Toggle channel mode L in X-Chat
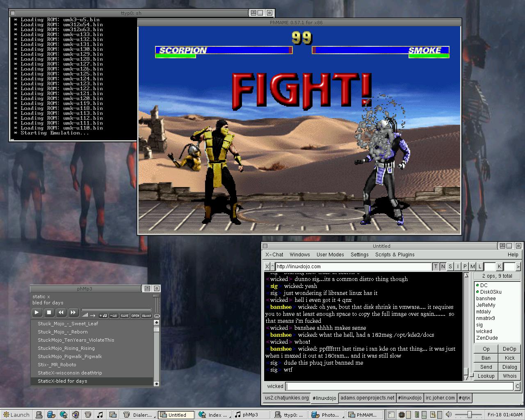Image resolution: width=525 pixels, height=420 pixels. [x=480, y=267]
